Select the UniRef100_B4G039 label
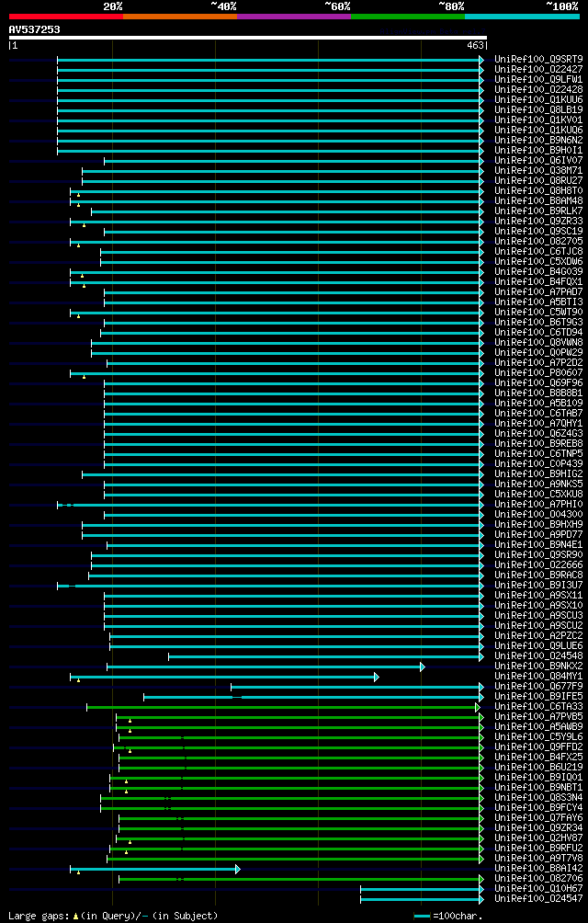The height and width of the screenshot is (923, 588). (538, 272)
